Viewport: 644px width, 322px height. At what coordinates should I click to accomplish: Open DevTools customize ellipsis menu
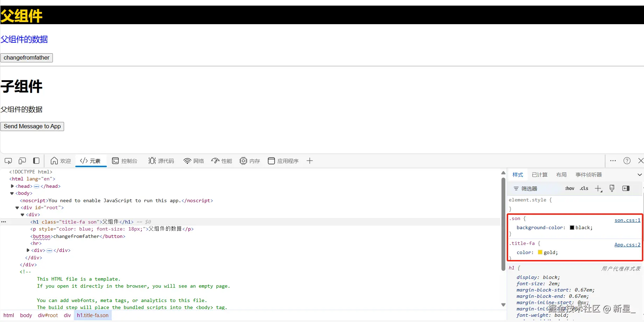coord(613,161)
